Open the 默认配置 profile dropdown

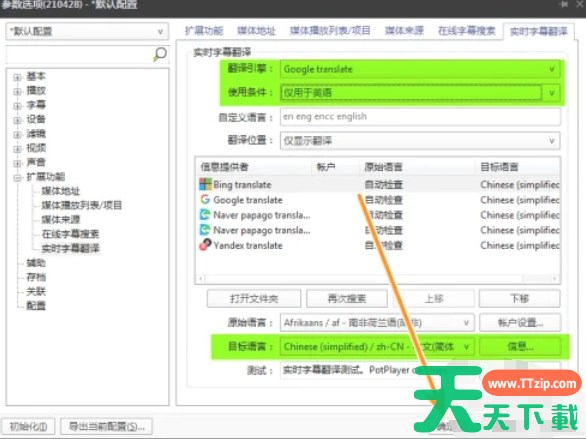pos(87,31)
